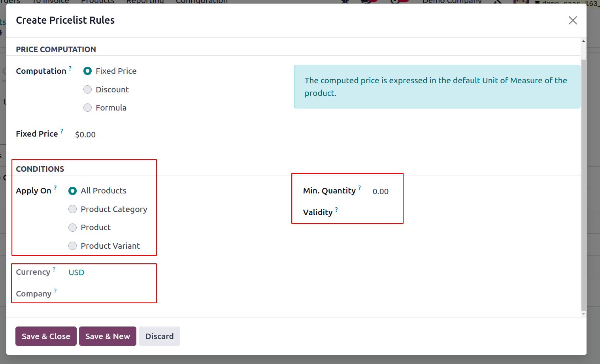The width and height of the screenshot is (600, 364).
Task: Click the Discard button
Action: (x=159, y=336)
